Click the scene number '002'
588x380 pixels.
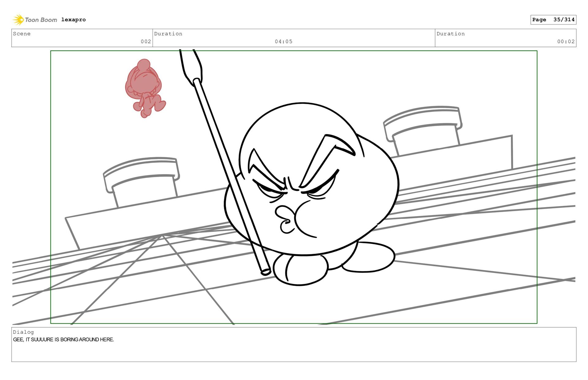coord(146,41)
